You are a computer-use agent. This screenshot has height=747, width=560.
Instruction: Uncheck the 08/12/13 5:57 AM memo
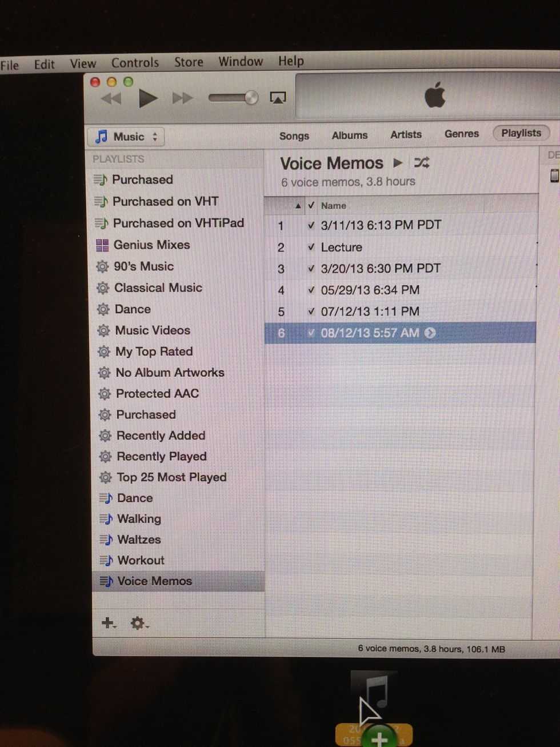click(x=311, y=333)
